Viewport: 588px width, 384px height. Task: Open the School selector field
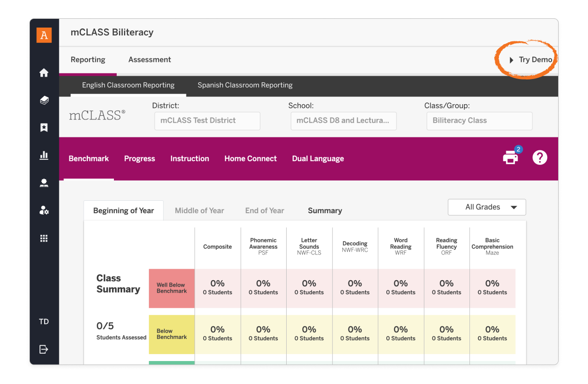344,121
